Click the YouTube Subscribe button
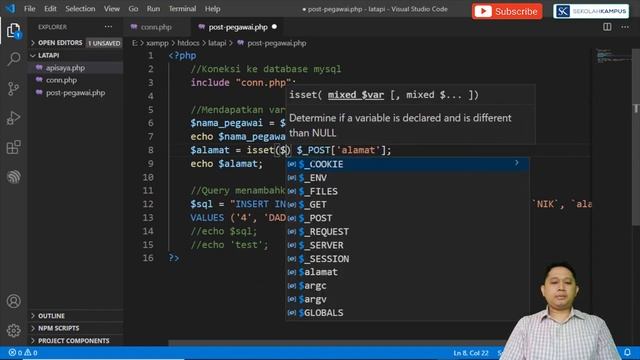 pyautogui.click(x=507, y=11)
